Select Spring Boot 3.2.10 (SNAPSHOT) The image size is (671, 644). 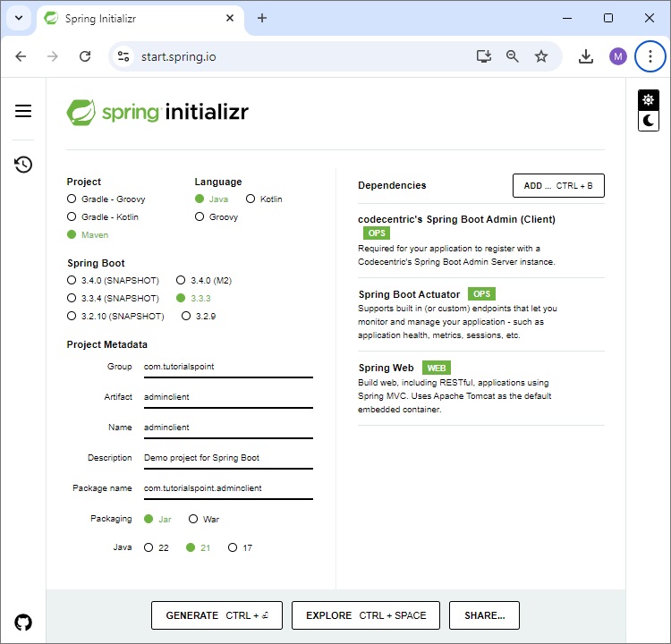coord(115,317)
